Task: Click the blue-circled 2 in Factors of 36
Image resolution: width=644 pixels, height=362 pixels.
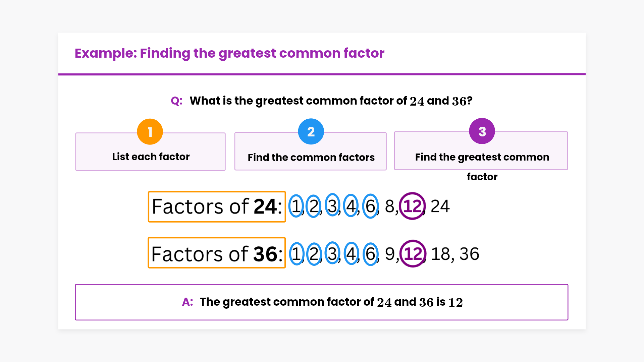Action: [314, 254]
